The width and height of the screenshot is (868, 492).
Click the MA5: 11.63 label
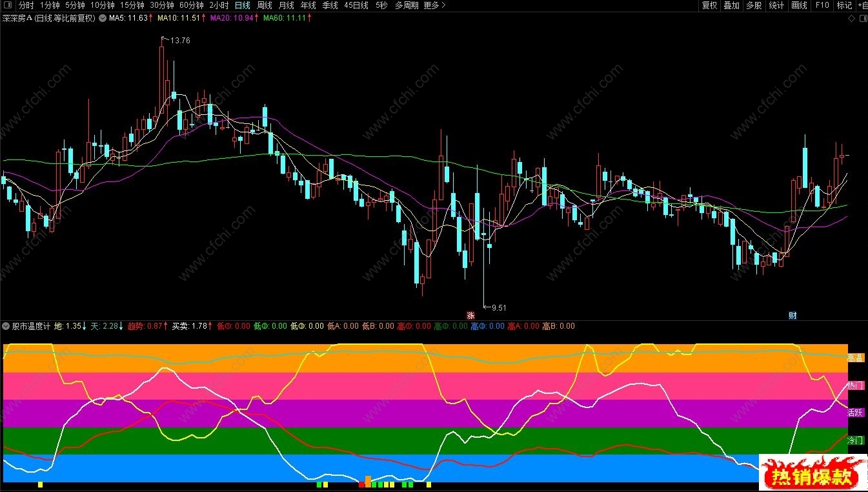[129, 19]
